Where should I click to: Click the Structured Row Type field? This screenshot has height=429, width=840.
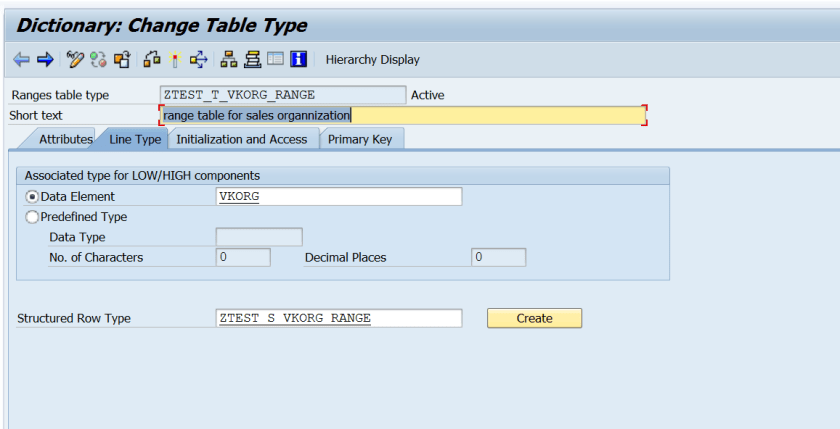[x=339, y=318]
